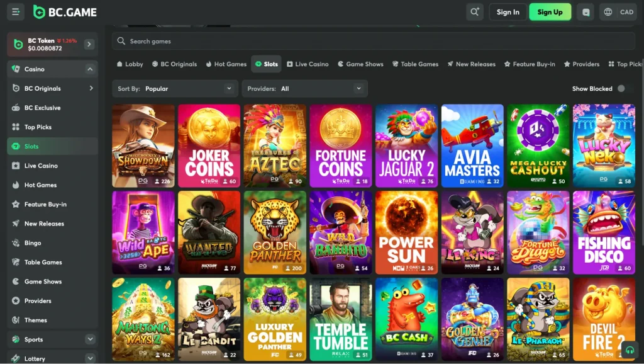Open the Themes palette icon

click(16, 320)
